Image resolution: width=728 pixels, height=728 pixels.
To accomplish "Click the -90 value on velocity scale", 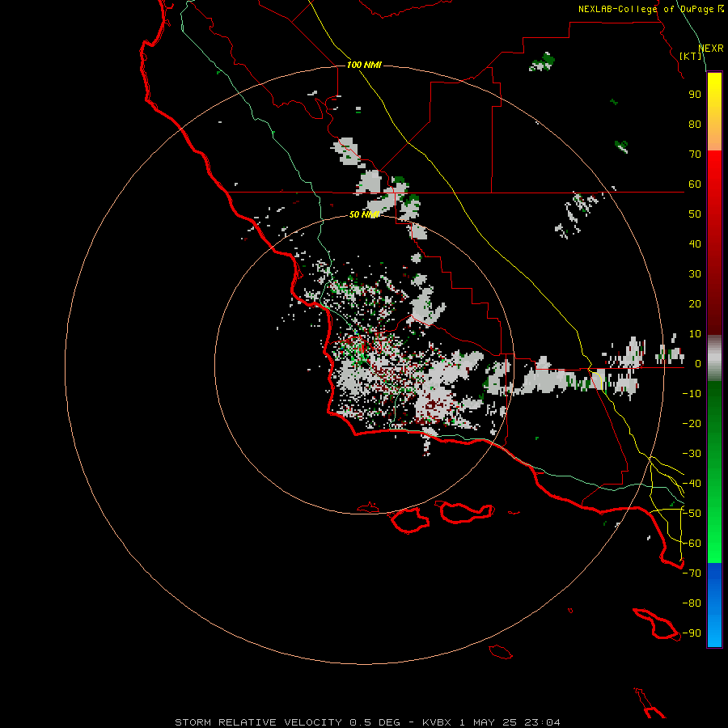I will [692, 633].
